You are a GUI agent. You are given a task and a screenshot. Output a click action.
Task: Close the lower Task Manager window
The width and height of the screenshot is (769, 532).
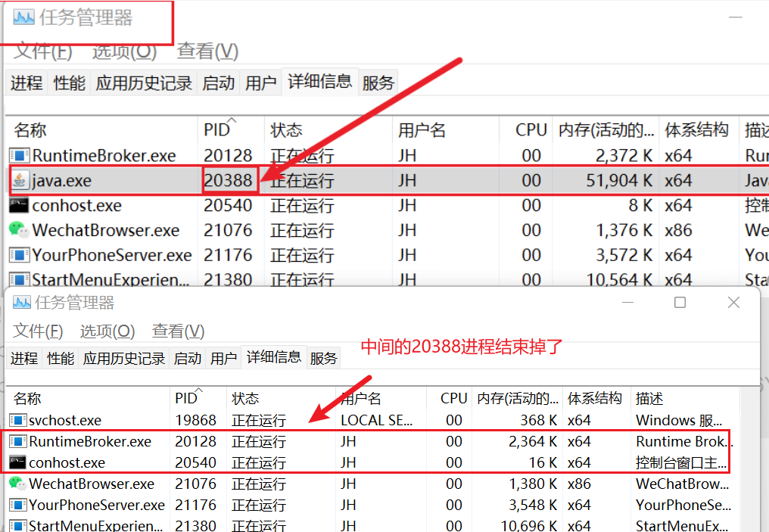pos(733,303)
